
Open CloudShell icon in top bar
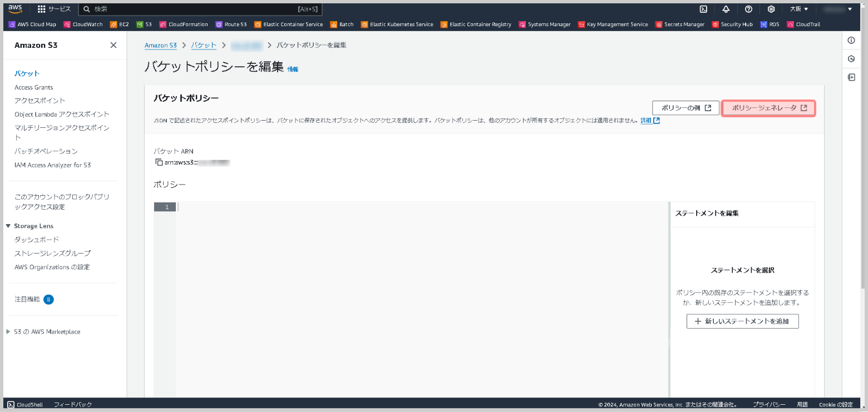pos(703,9)
